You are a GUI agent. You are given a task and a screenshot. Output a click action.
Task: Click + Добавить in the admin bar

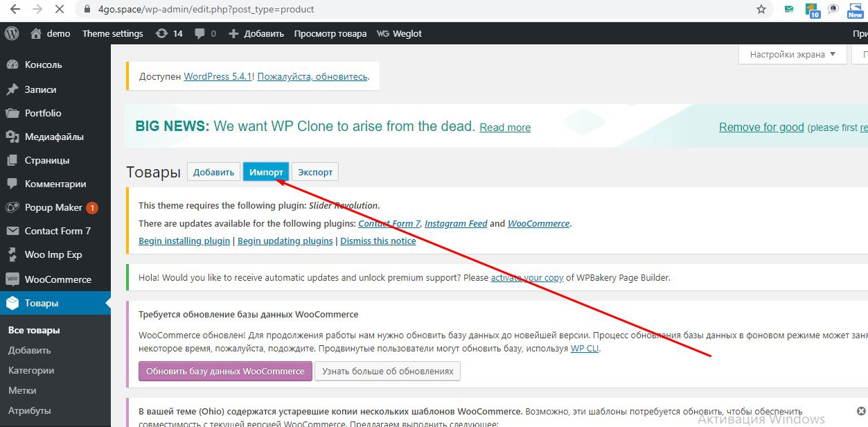tap(256, 33)
